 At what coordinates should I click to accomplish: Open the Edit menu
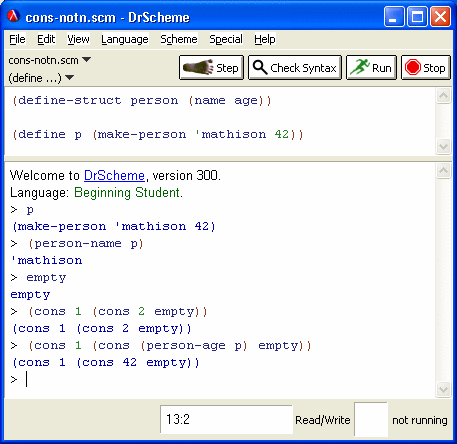[46, 39]
